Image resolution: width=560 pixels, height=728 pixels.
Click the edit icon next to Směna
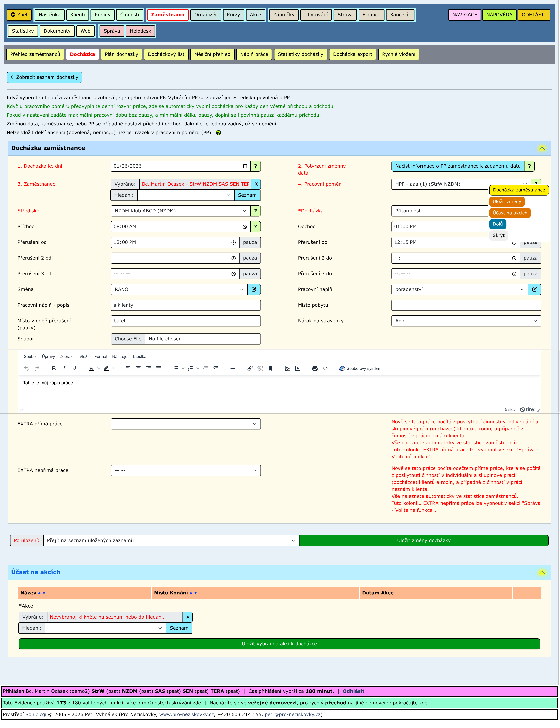tap(254, 289)
